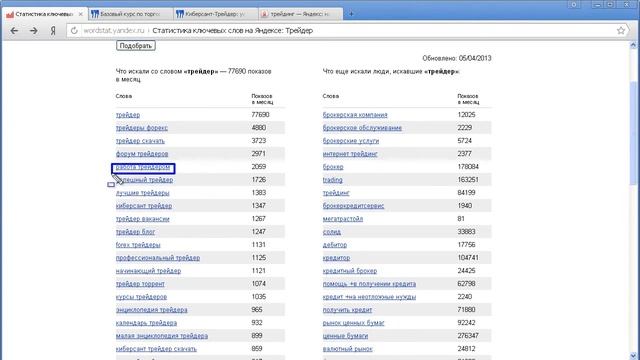This screenshot has width=640, height=360.
Task: Open the forex трейдеры link
Action: (x=138, y=245)
